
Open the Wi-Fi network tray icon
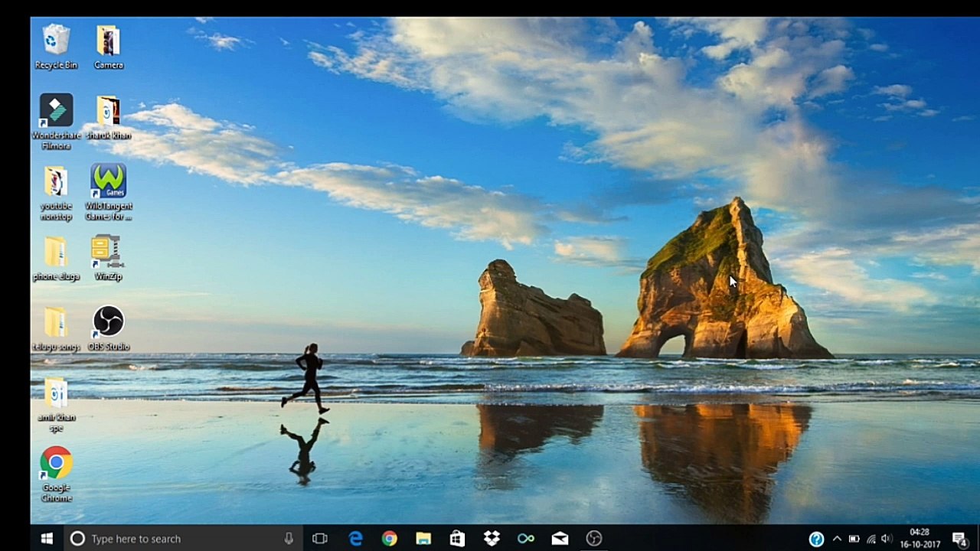pyautogui.click(x=871, y=539)
